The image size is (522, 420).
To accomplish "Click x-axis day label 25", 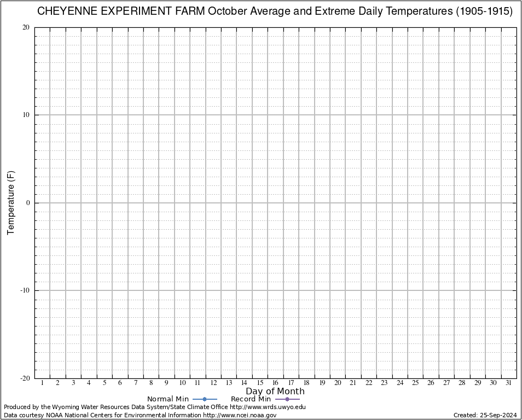I will click(x=415, y=383).
